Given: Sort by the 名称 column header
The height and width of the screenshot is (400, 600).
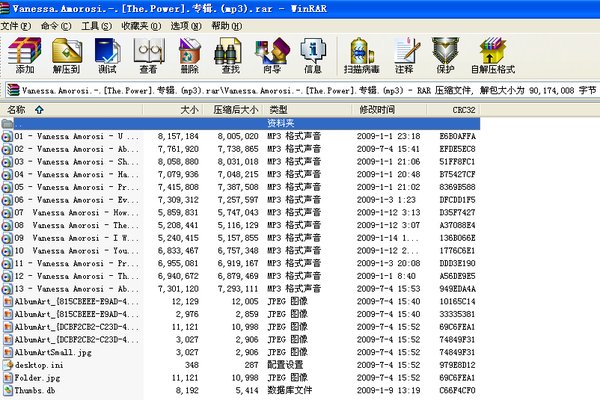Looking at the screenshot, I should point(72,110).
